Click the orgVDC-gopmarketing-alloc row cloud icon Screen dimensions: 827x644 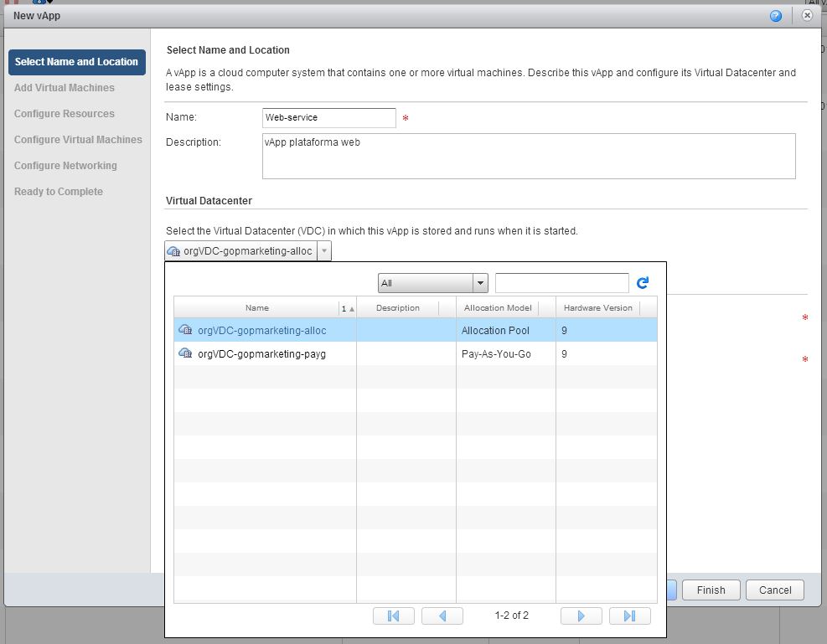point(185,330)
